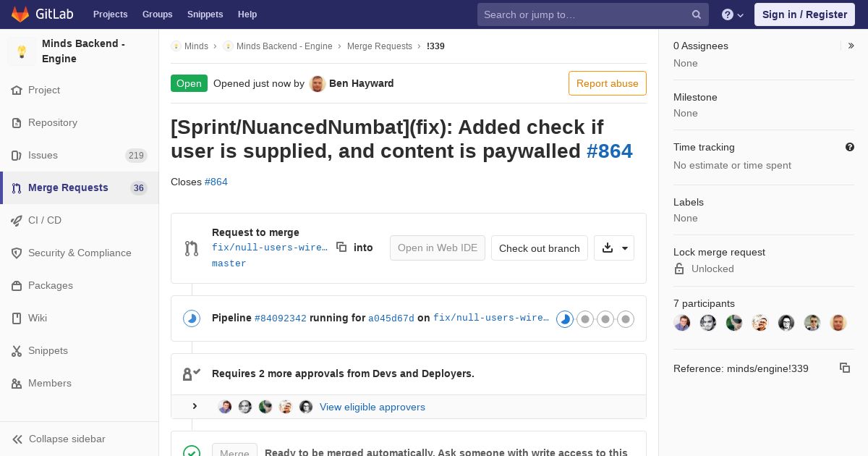
Task: Copy the source branch name with the copy icon
Action: [341, 247]
